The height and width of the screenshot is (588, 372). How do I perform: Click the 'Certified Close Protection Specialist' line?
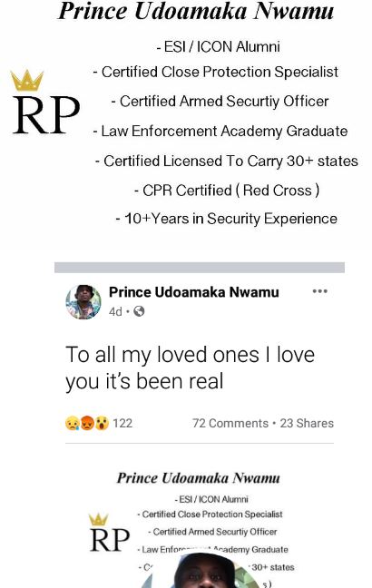(x=216, y=72)
